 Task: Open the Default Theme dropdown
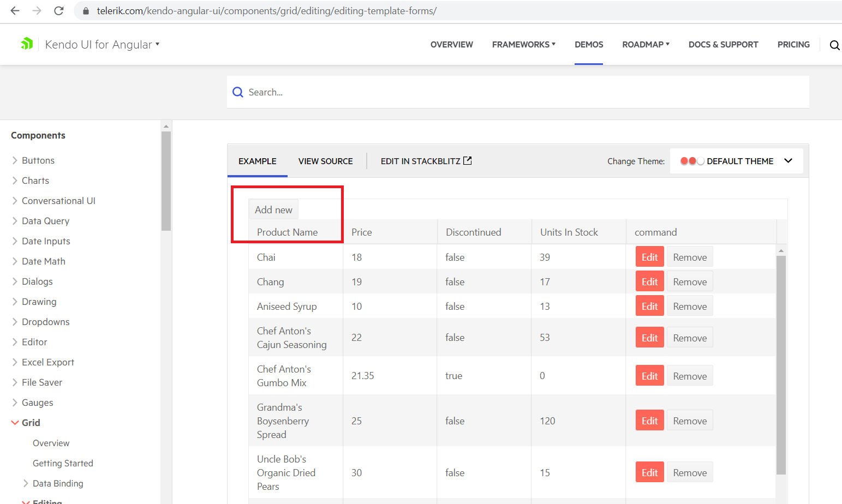point(788,161)
